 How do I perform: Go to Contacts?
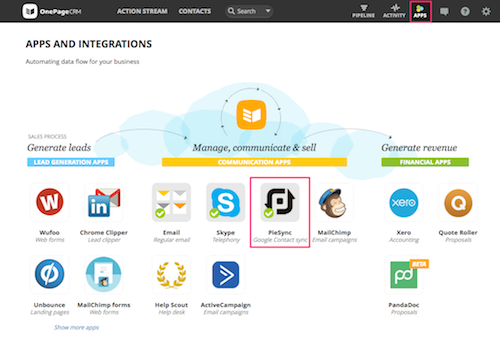click(195, 11)
